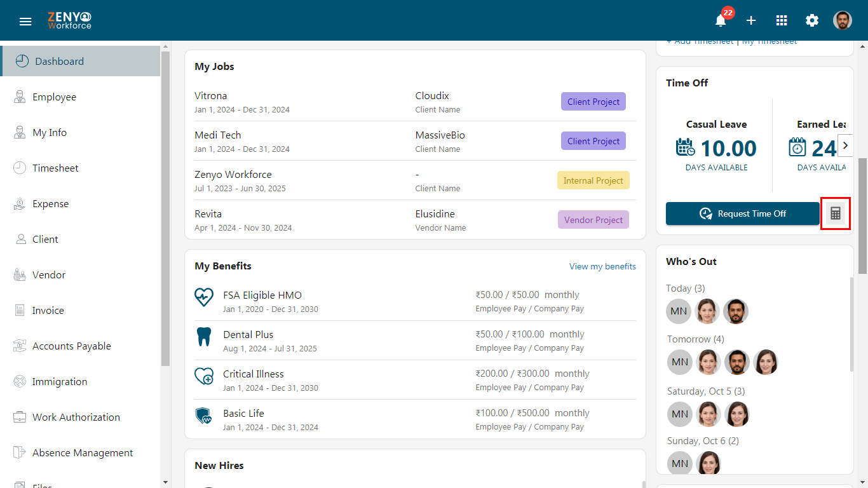Viewport: 868px width, 488px height.
Task: Click the Today (3) heading
Action: tap(686, 288)
